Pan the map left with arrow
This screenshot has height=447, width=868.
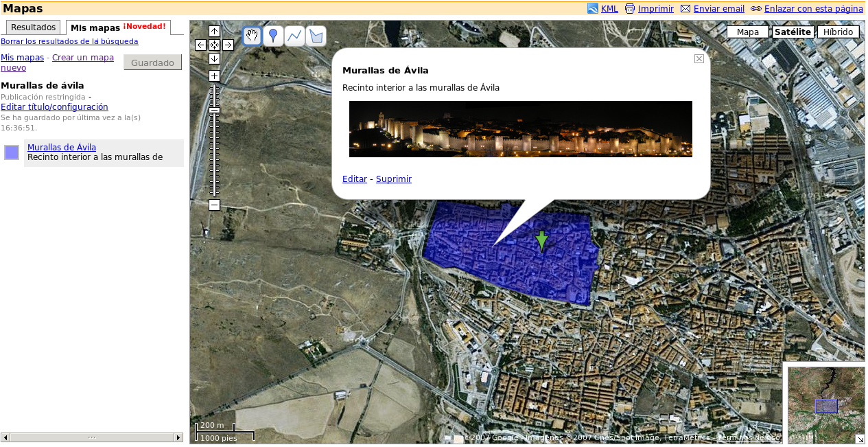(x=200, y=45)
